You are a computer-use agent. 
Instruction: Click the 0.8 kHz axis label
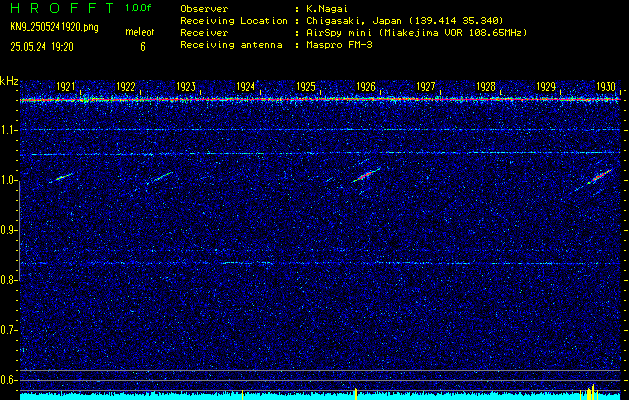coord(9,280)
